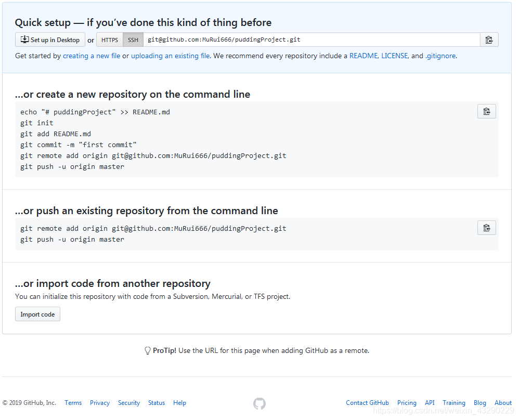Image resolution: width=519 pixels, height=420 pixels.
Task: Copy the new repository commands block
Action: (487, 111)
